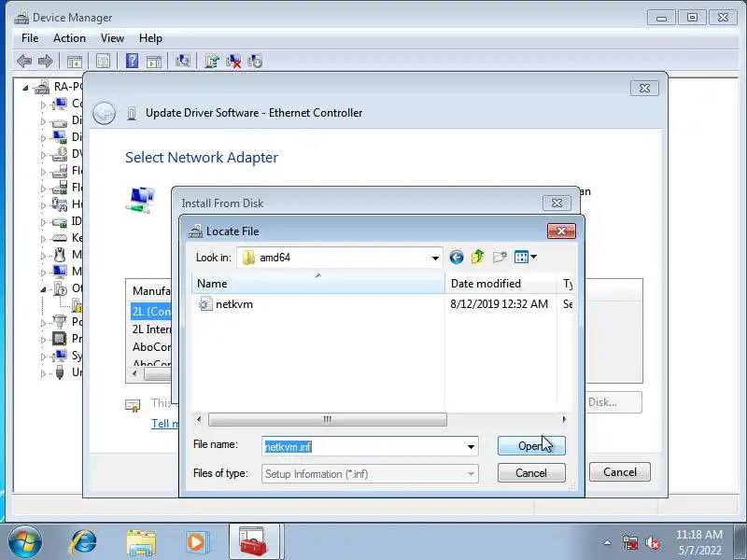Image resolution: width=747 pixels, height=560 pixels.
Task: Click the 8/12/2019 12:32 AM date cell
Action: click(x=500, y=304)
